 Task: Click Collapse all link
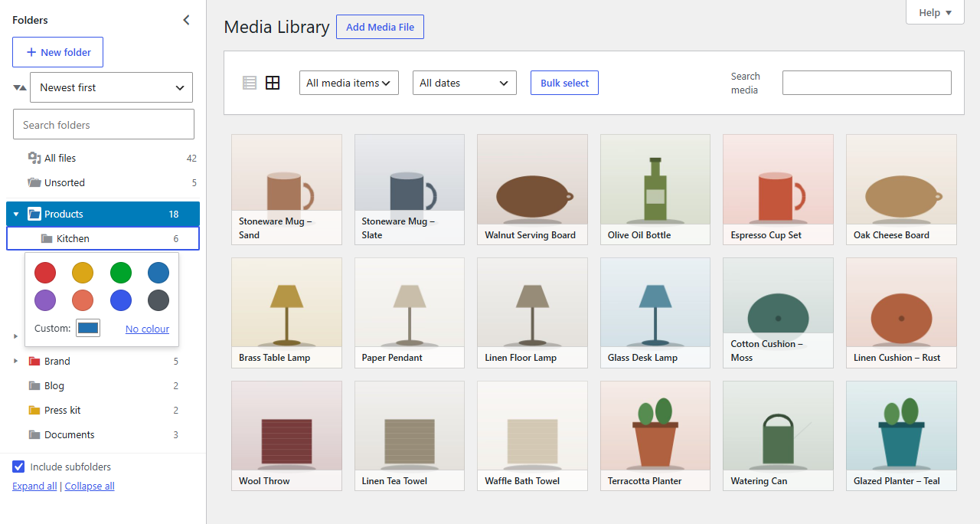(90, 486)
